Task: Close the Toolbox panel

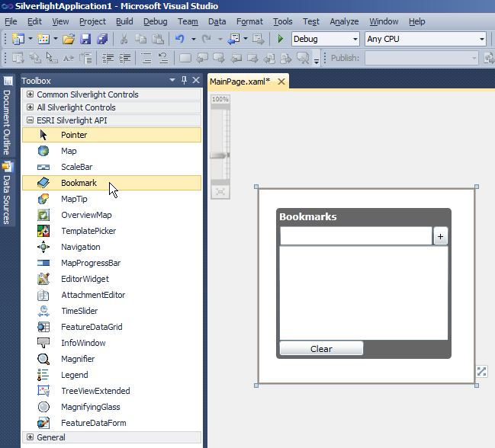Action: point(196,81)
